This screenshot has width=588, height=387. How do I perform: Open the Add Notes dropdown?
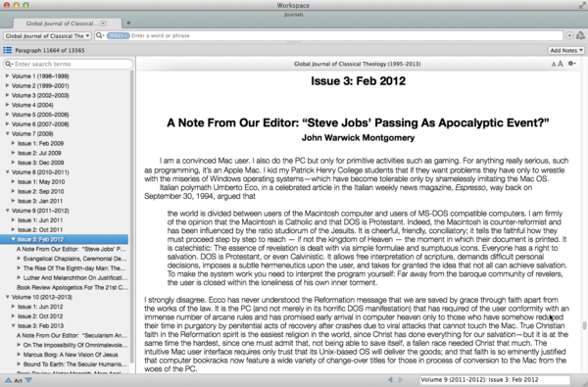(x=566, y=50)
